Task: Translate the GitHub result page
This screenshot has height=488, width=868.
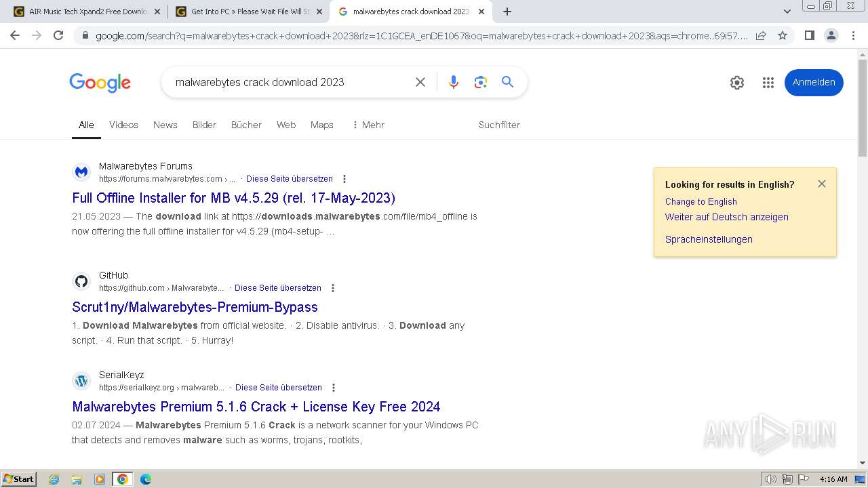Action: 278,288
